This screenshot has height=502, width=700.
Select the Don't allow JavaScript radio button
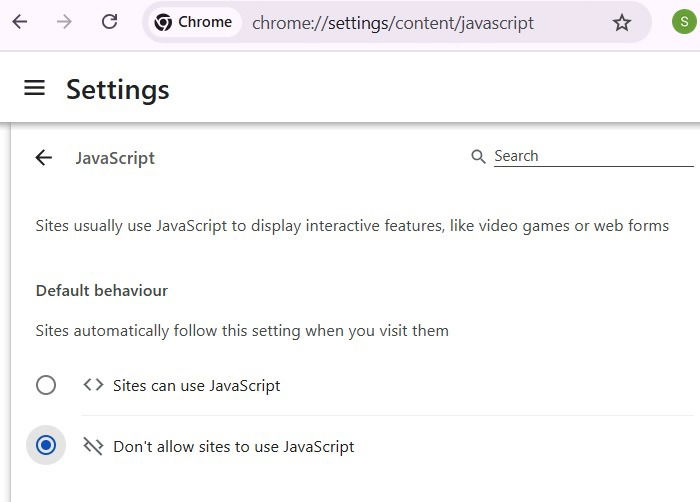46,446
